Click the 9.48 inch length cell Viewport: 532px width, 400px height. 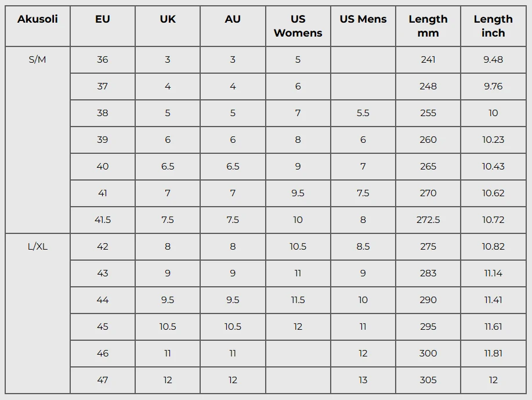493,60
